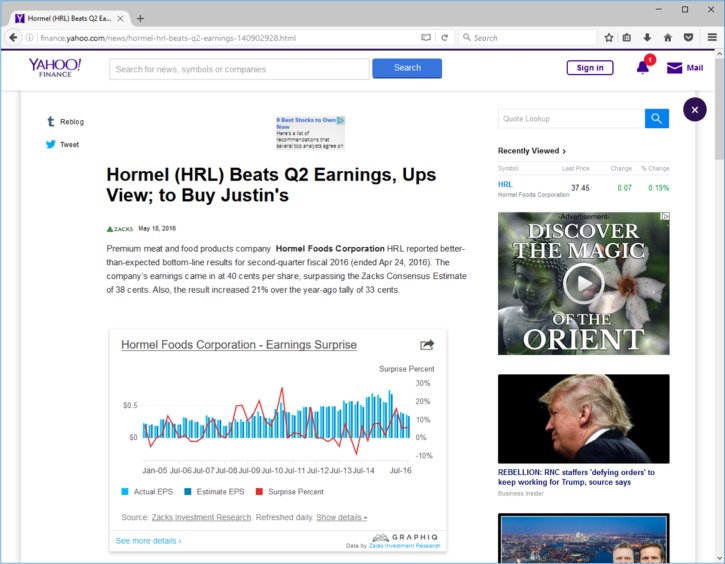The image size is (725, 564).
Task: Click Graphiq logo in chart footer
Action: [405, 537]
